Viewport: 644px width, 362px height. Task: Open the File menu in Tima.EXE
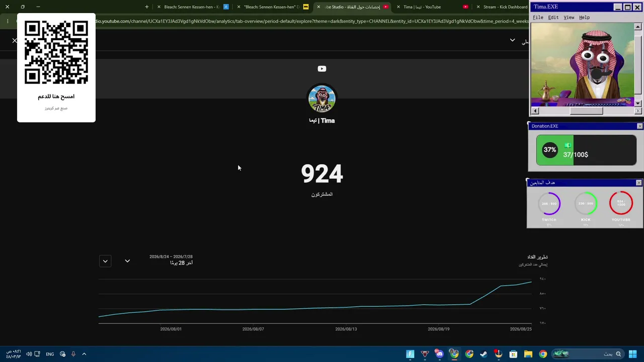[x=538, y=17]
